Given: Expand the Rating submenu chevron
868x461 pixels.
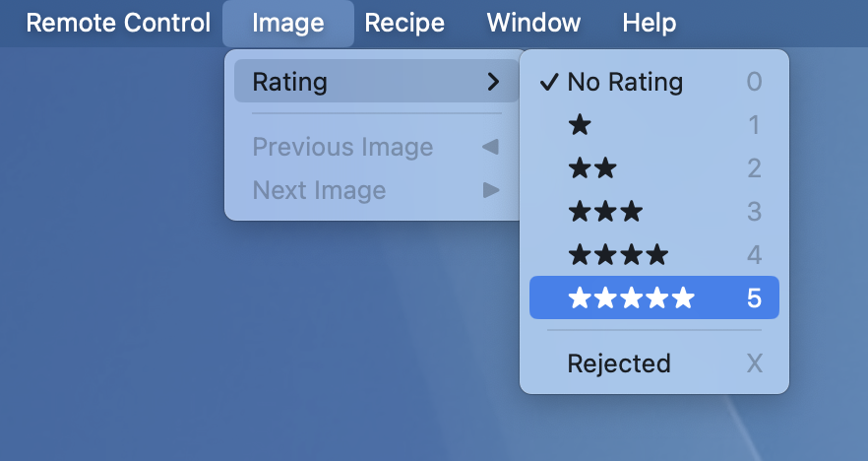Looking at the screenshot, I should (494, 81).
